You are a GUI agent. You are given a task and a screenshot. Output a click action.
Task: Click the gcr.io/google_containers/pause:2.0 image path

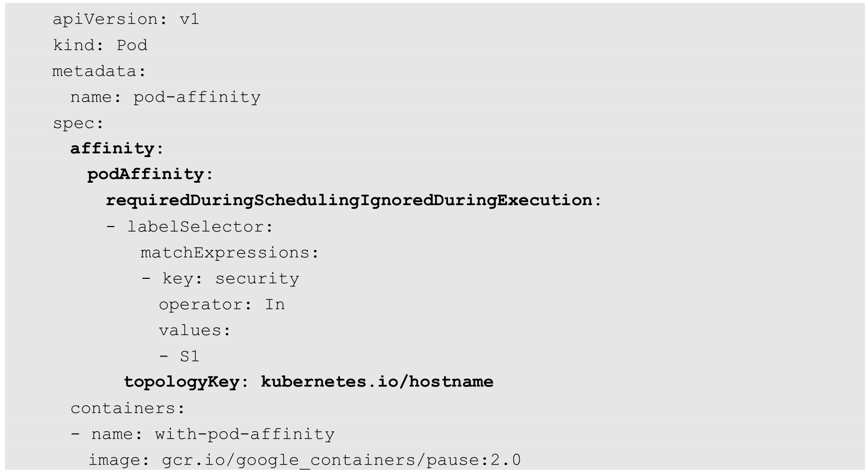coord(341,460)
